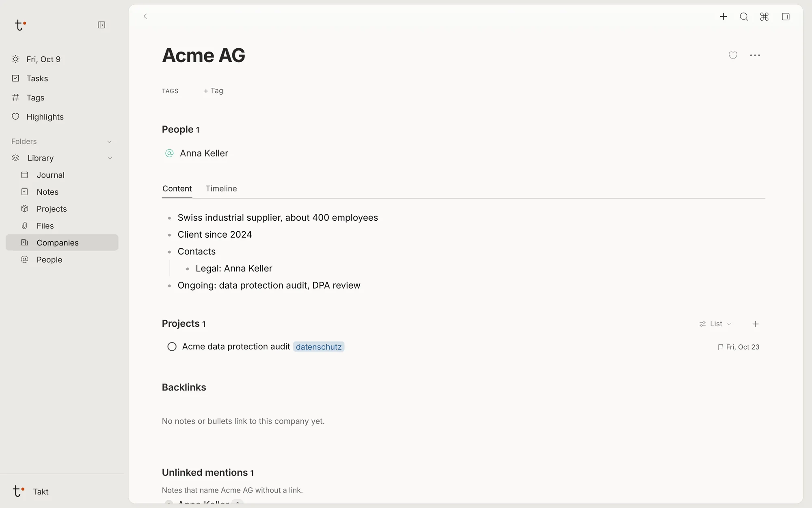Click the Takt logo at top left

click(20, 25)
